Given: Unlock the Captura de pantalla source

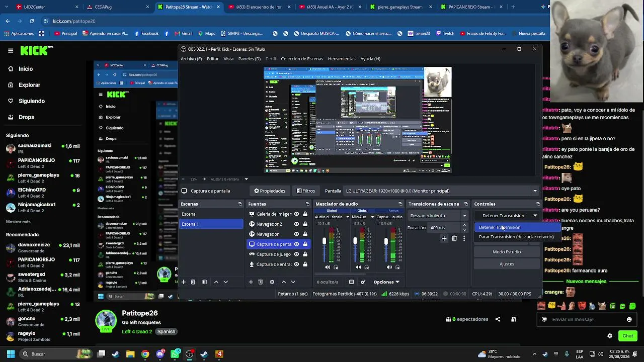Looking at the screenshot, I should 305,244.
